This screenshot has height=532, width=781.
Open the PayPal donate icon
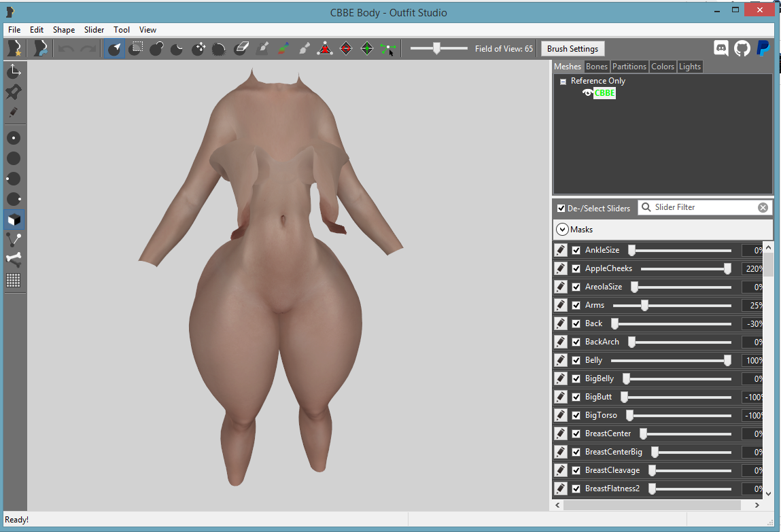[x=763, y=48]
